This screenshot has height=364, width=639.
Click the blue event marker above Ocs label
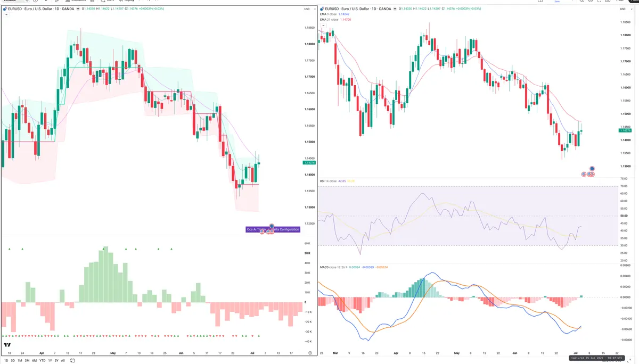point(272,226)
